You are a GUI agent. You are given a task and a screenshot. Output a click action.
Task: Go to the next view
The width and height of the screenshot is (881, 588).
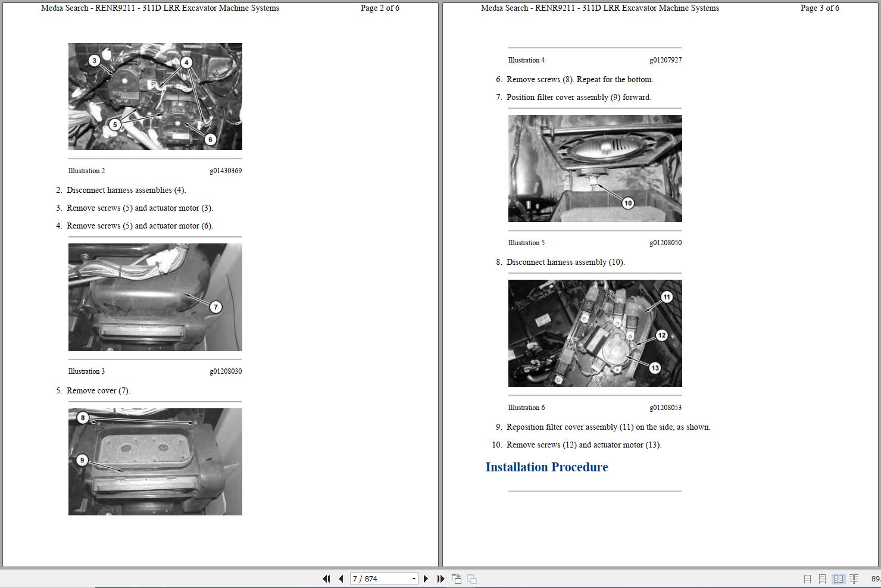[471, 578]
